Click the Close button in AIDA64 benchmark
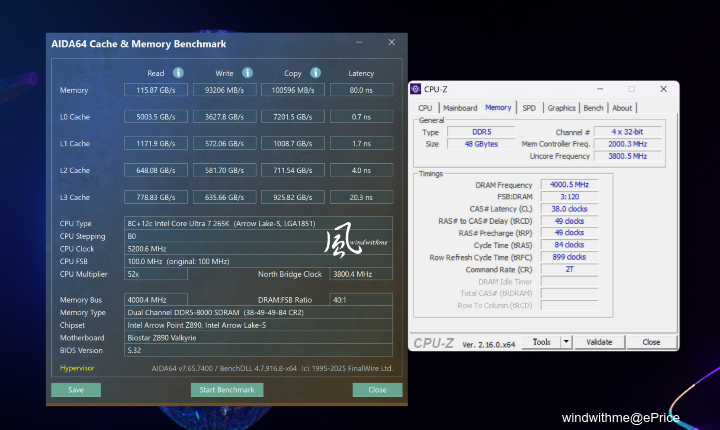This screenshot has height=430, width=720. [377, 390]
